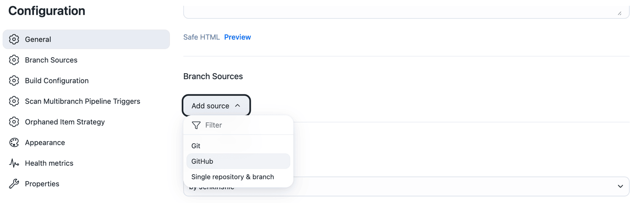Click the gear icon beside General
The image size is (644, 203).
(x=14, y=39)
